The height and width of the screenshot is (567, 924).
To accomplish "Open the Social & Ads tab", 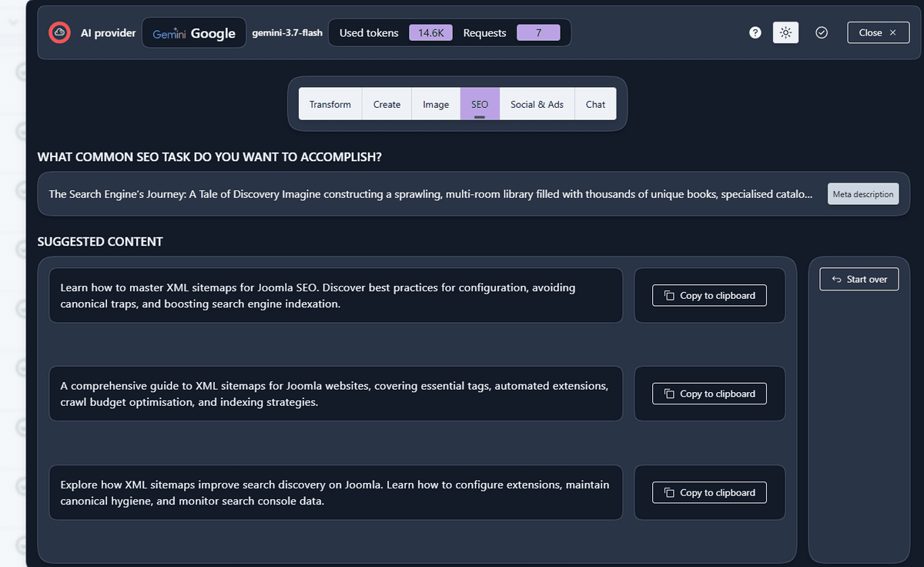I will pos(537,104).
